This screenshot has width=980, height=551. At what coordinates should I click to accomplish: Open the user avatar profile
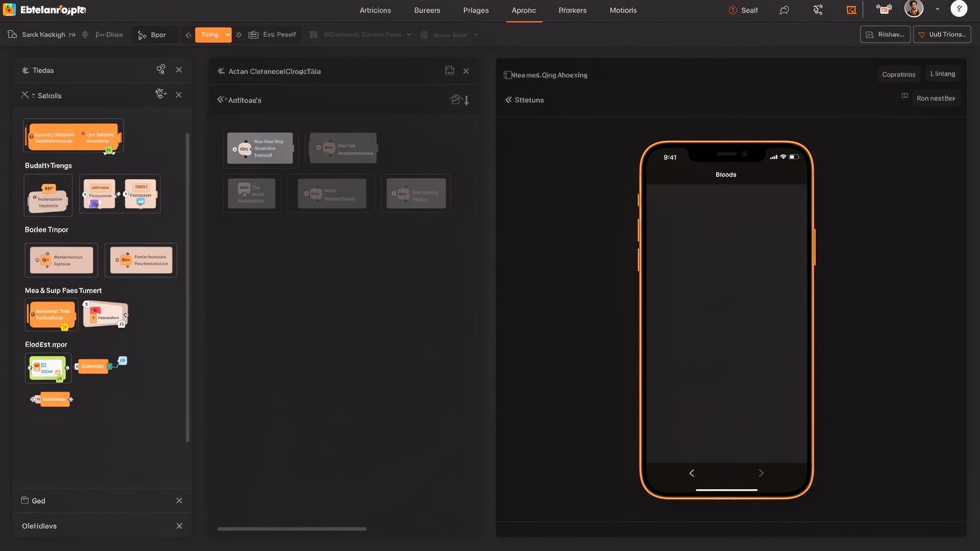(914, 9)
